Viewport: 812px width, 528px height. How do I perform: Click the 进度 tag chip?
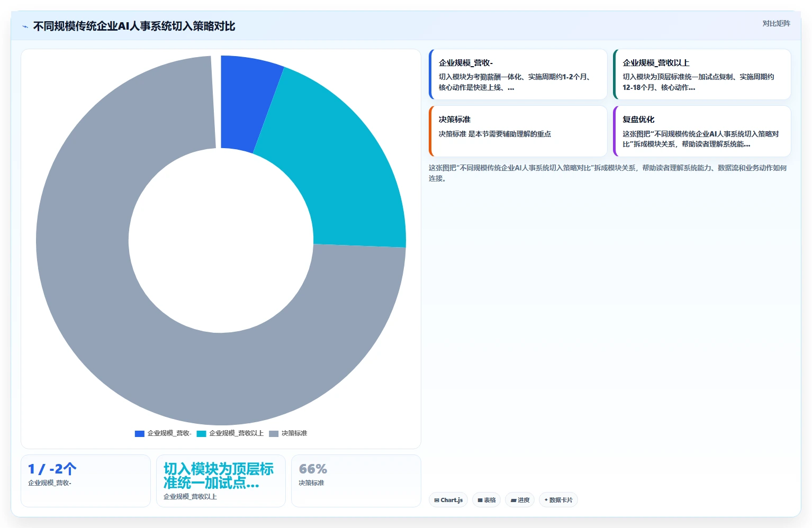(520, 500)
